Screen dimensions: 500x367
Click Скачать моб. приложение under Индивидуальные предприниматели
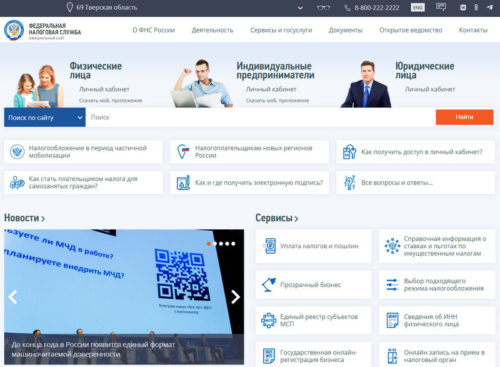coord(277,100)
